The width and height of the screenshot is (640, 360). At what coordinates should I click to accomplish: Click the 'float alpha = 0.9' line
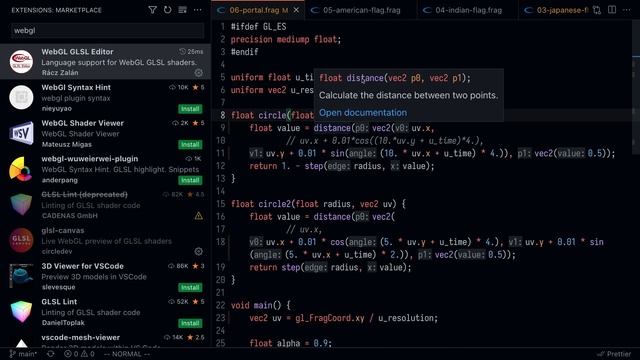coord(290,343)
